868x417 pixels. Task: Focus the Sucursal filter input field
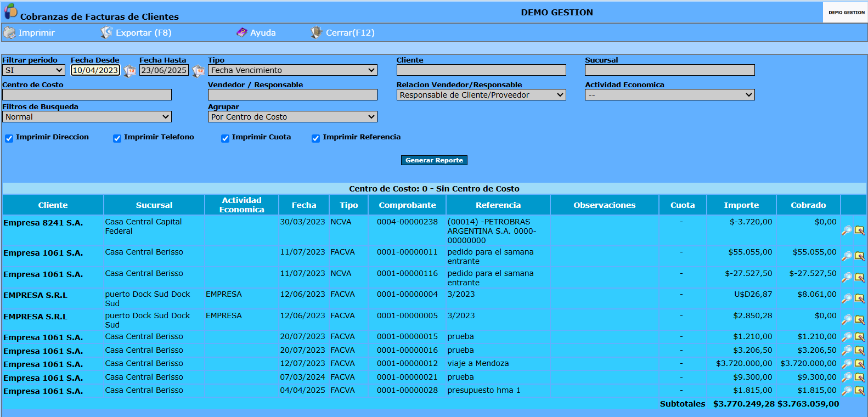point(670,70)
